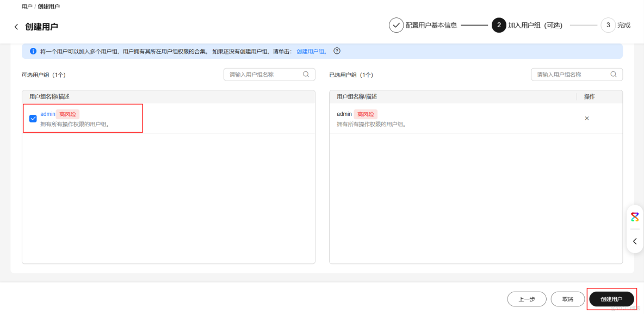Screen dimensions: 644x314
Task: Click step 2 circle 加入用户组
Action: 499,24
